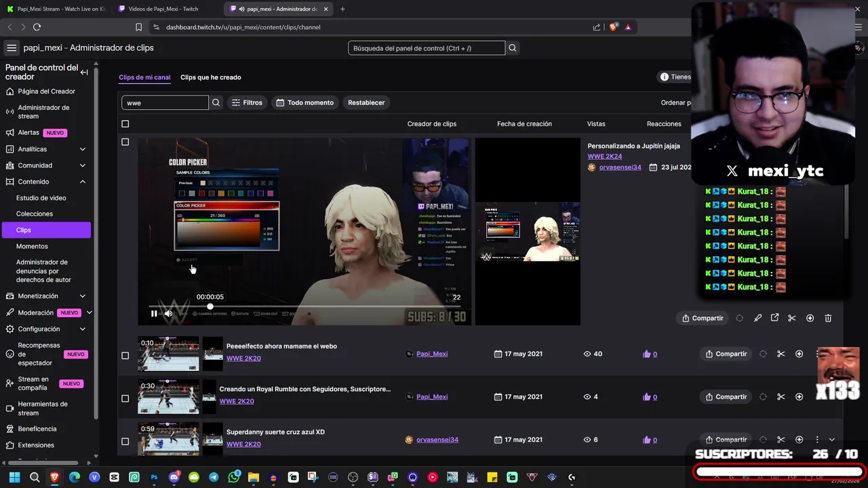Switch to Clips que he creado tab
This screenshot has width=868, height=488.
coord(210,77)
